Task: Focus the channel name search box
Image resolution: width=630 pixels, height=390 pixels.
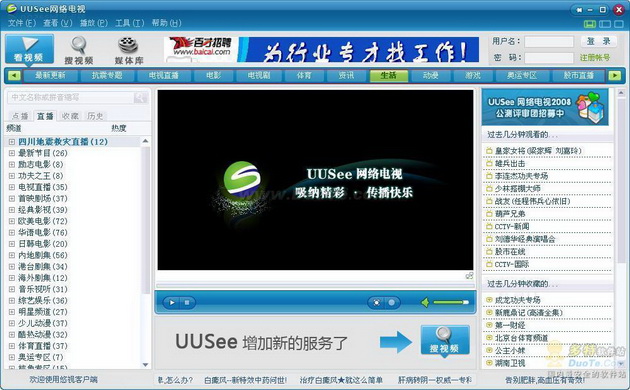Action: pos(72,98)
